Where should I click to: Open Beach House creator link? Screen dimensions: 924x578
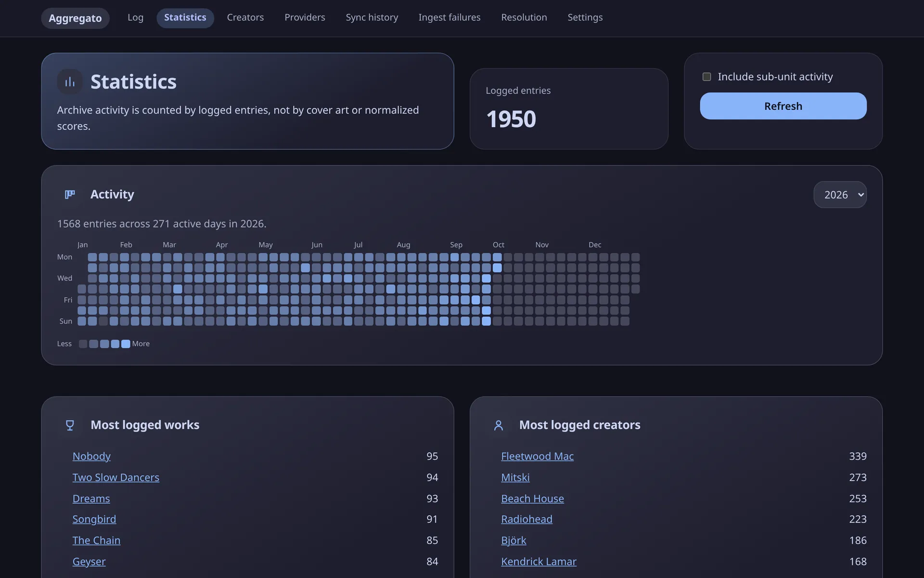[x=532, y=499]
